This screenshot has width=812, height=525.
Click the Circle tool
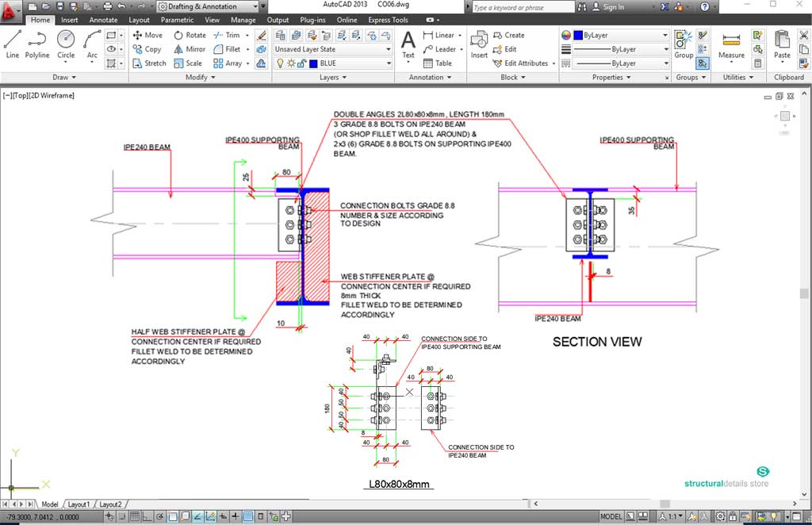pos(66,44)
